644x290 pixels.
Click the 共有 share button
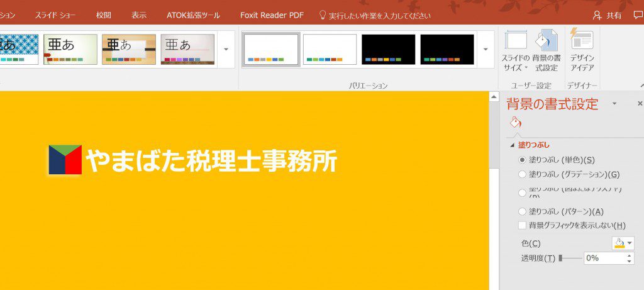608,16
